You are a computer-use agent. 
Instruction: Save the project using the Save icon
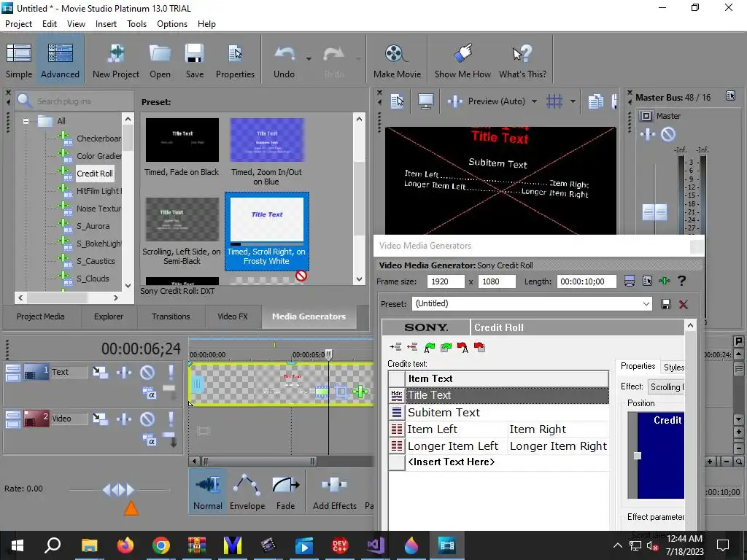tap(194, 61)
